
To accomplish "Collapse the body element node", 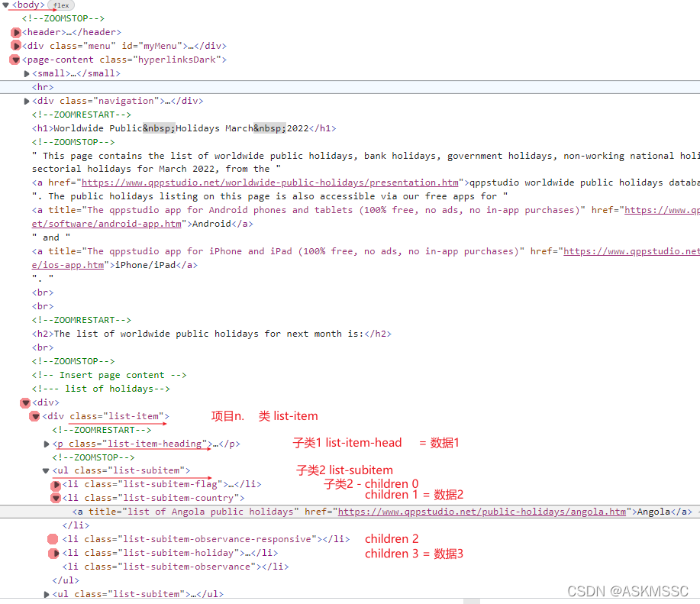I will click(x=6, y=5).
